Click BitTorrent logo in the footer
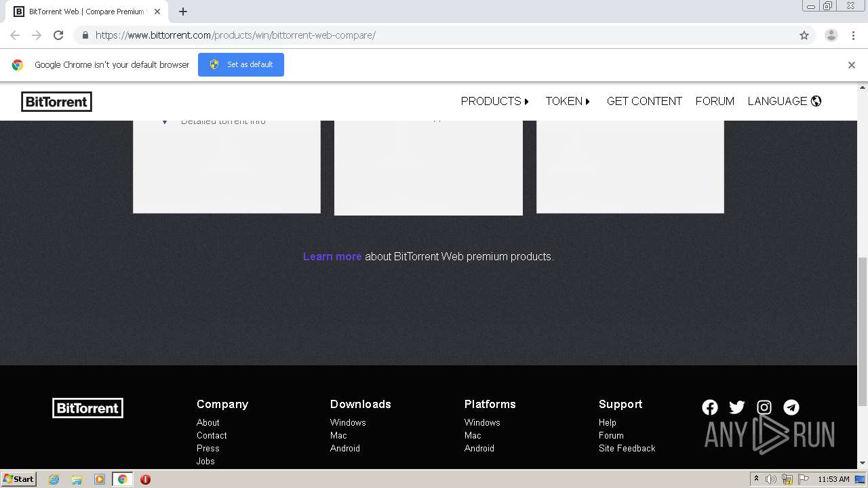 coord(87,408)
